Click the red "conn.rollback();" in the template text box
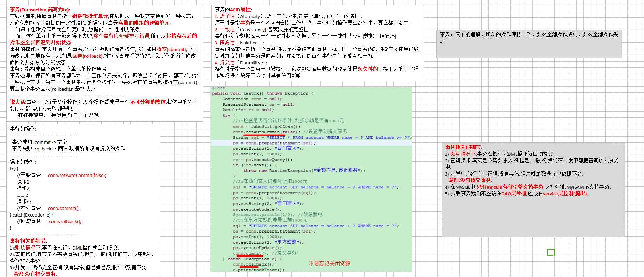 point(65,221)
